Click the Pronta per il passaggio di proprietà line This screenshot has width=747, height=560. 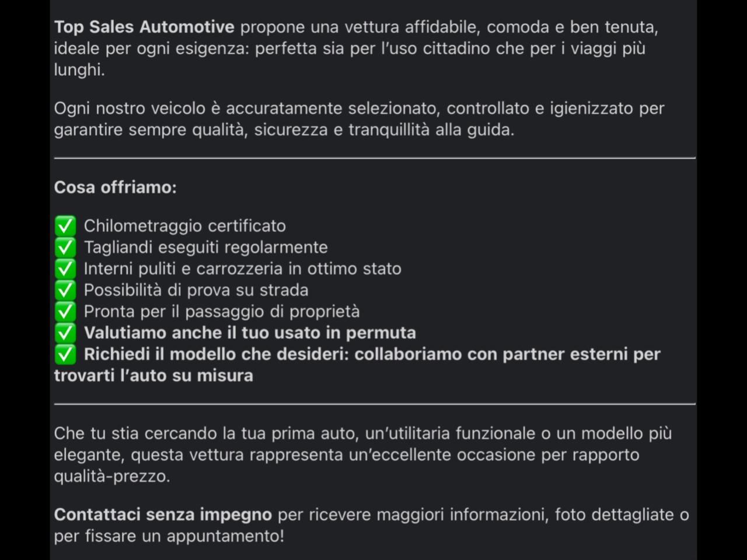tap(222, 311)
